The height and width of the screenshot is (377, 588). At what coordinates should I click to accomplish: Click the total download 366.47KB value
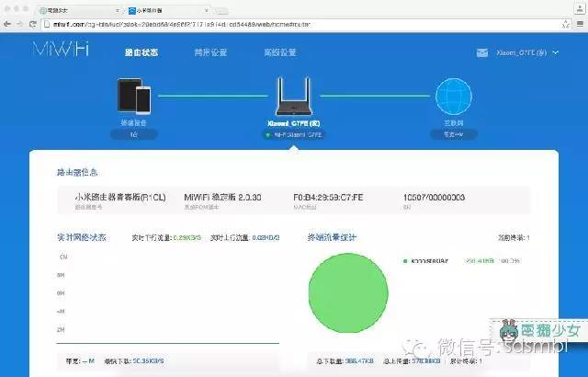point(359,361)
